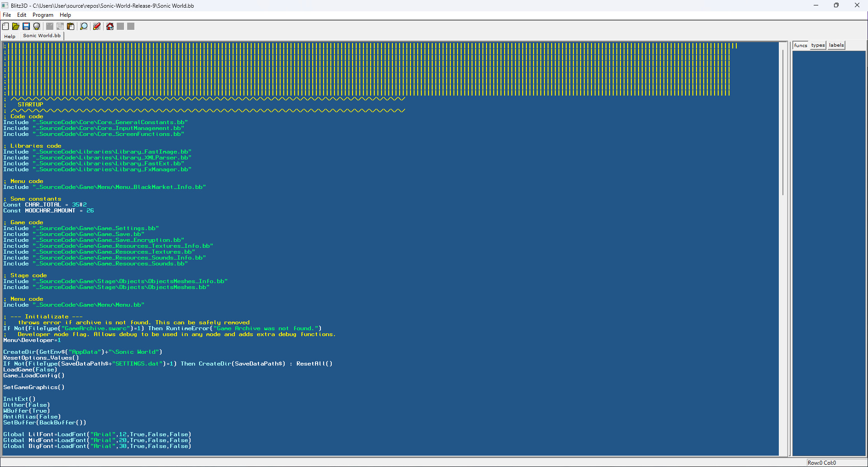
Task: Switch to the Sonic World.bb tab
Action: coord(42,35)
